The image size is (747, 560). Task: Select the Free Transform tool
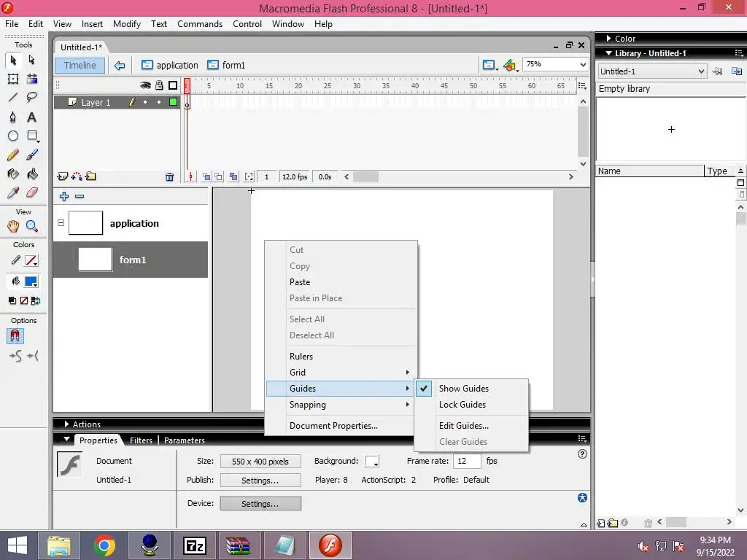tap(13, 79)
